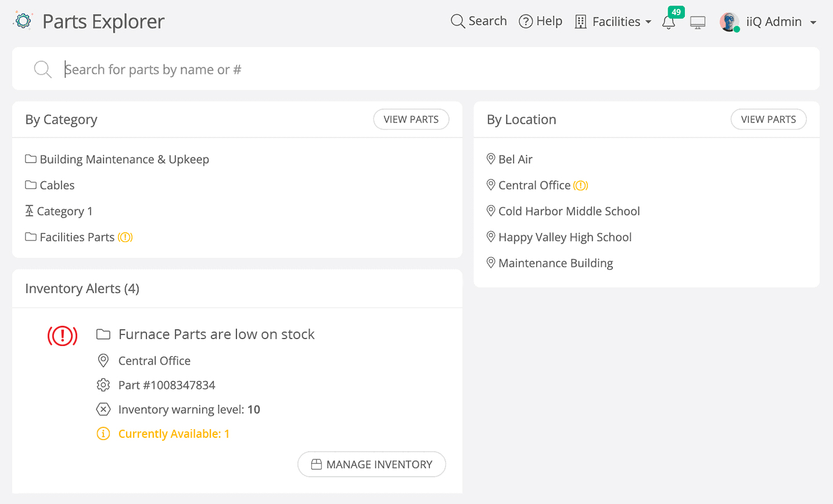
Task: Click the folder icon next to Cables
Action: coord(30,185)
